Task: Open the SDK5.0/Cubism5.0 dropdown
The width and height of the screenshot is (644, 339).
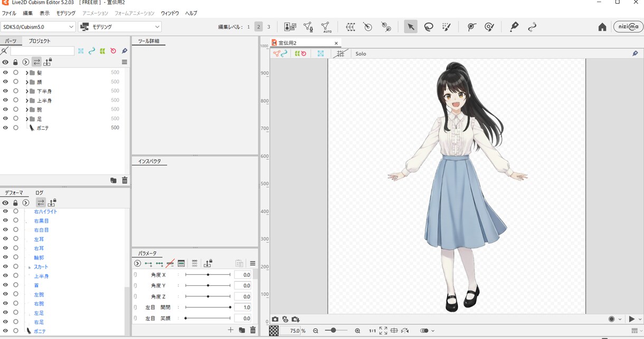Action: [x=39, y=27]
